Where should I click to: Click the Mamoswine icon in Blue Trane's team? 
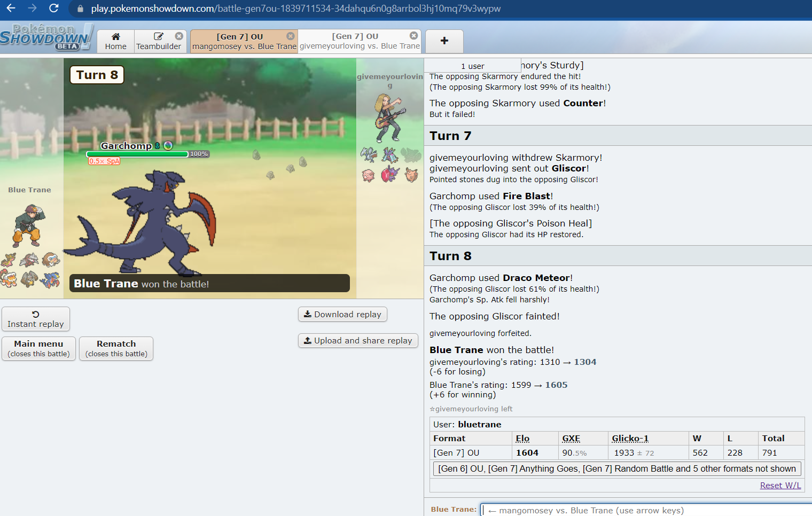(51, 260)
